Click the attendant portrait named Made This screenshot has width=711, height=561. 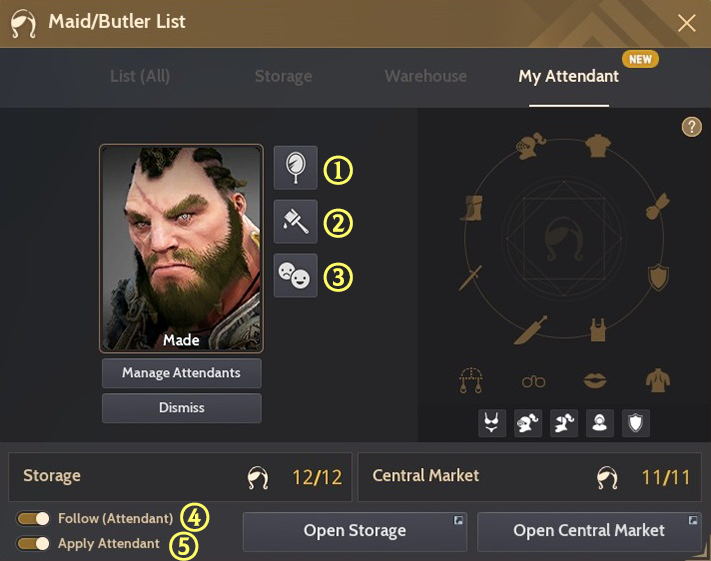coord(181,248)
